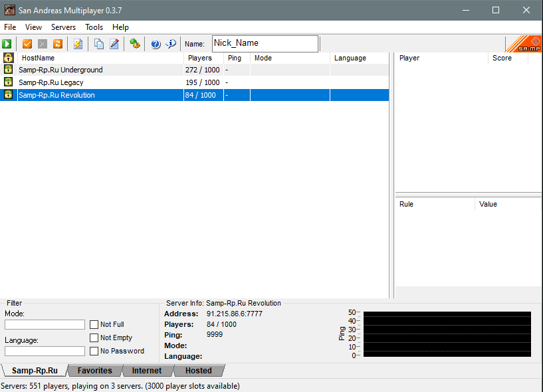Click the Settings gears icon
Image resolution: width=543 pixels, height=392 pixels.
tap(135, 44)
